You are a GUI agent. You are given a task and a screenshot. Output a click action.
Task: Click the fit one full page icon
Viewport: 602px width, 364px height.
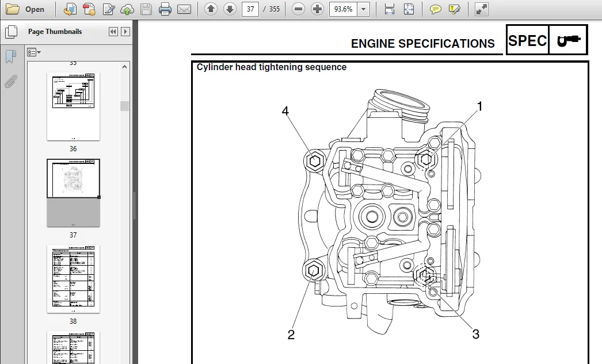coord(409,9)
